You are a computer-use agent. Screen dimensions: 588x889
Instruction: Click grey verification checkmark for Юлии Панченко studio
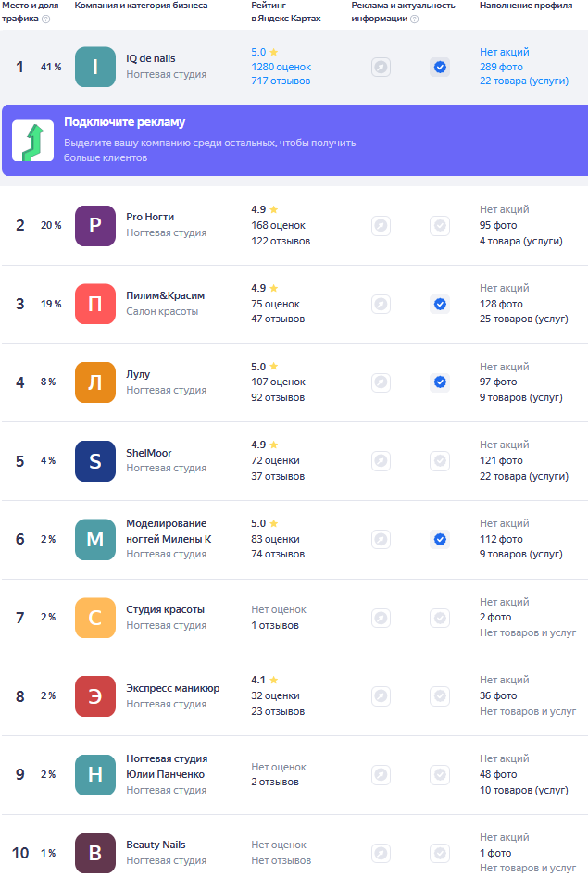[440, 774]
